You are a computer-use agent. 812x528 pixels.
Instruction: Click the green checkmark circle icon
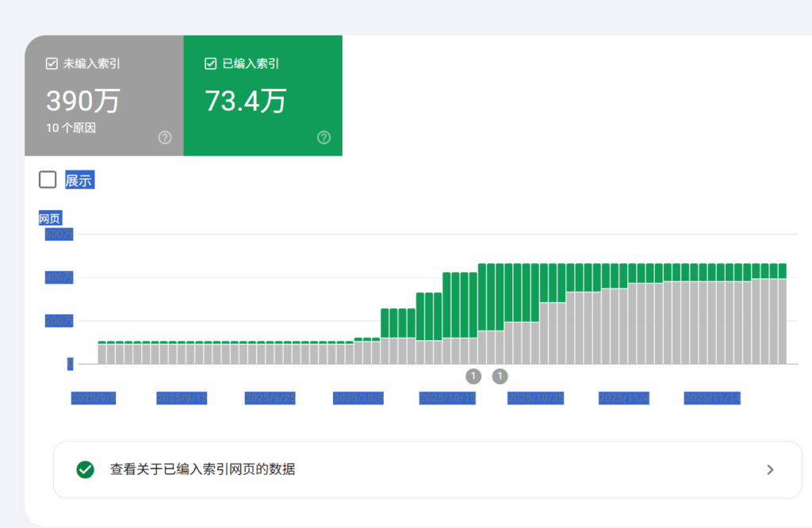coord(85,469)
